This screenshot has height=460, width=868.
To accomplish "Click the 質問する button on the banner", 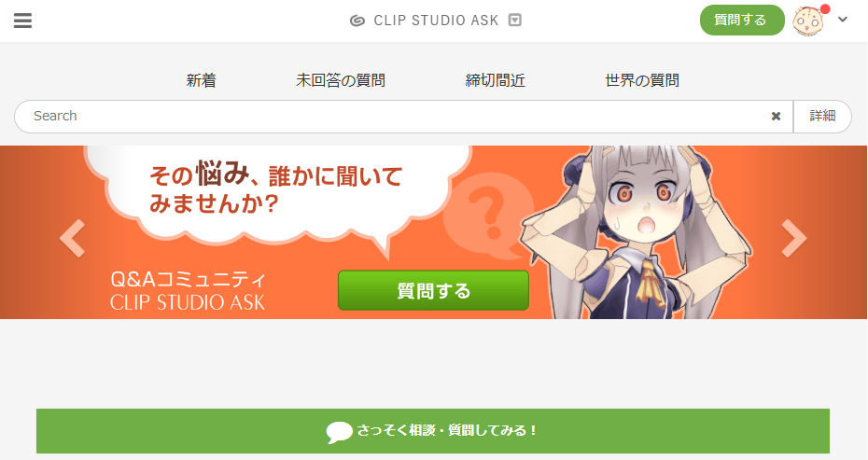I will click(x=433, y=290).
